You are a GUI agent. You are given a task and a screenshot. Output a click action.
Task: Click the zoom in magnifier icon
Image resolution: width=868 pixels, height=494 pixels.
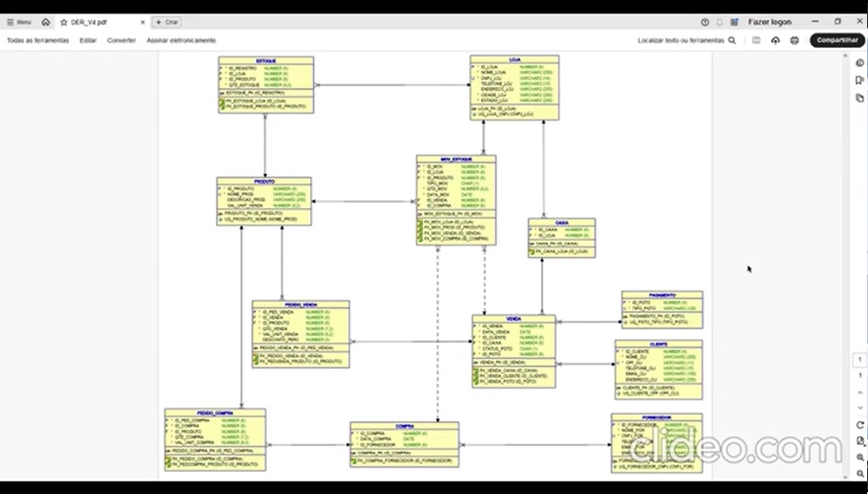[x=860, y=457]
